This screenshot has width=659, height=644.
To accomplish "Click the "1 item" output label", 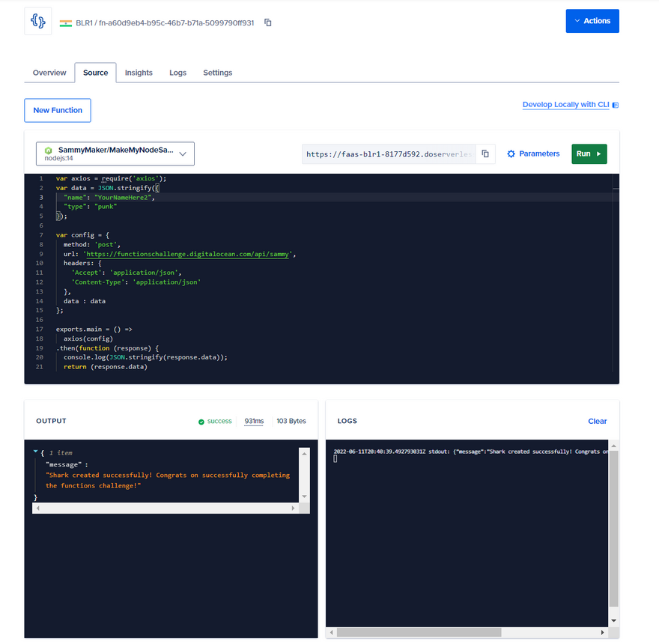I will point(61,453).
